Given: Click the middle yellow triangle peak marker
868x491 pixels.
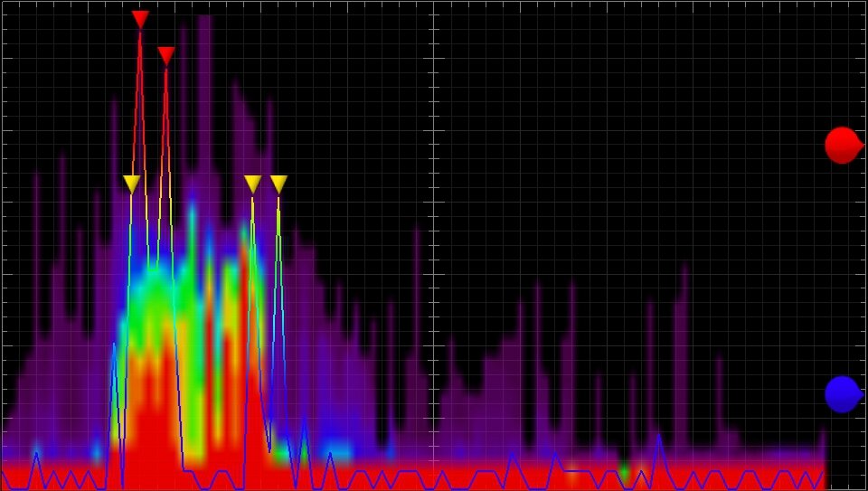Looking at the screenshot, I should tap(252, 184).
